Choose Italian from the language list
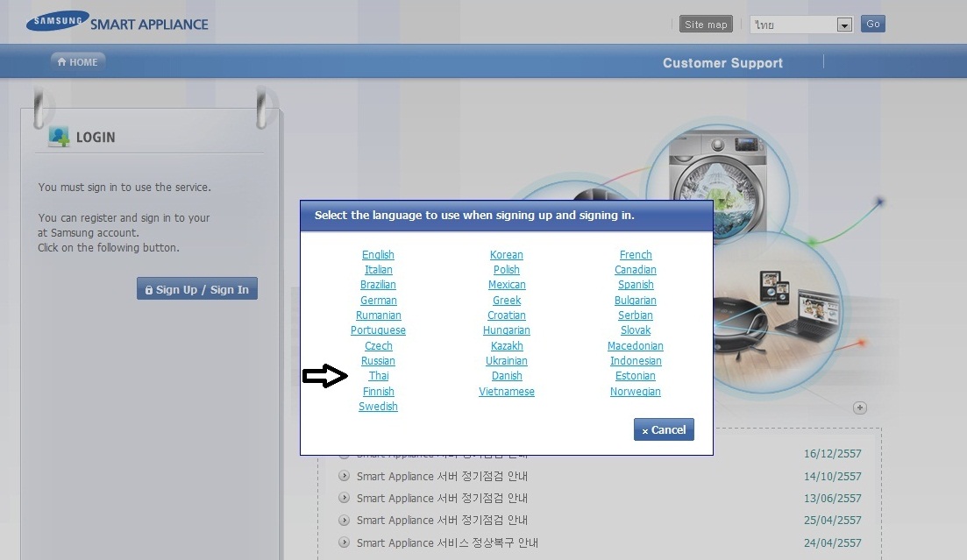This screenshot has width=967, height=560. [378, 270]
